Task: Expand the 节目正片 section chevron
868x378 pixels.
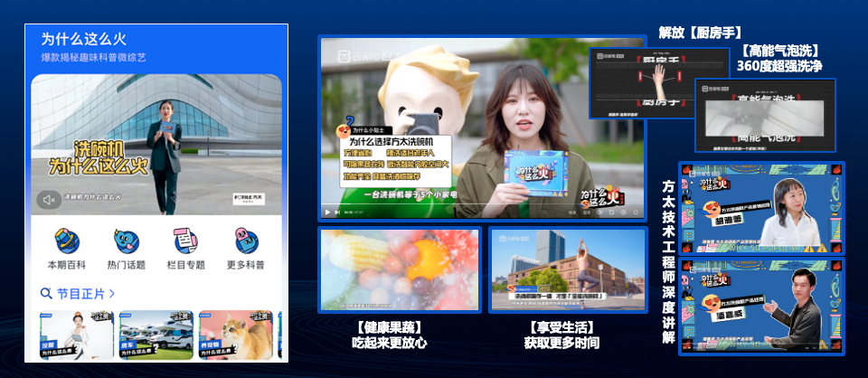Action: [x=111, y=293]
